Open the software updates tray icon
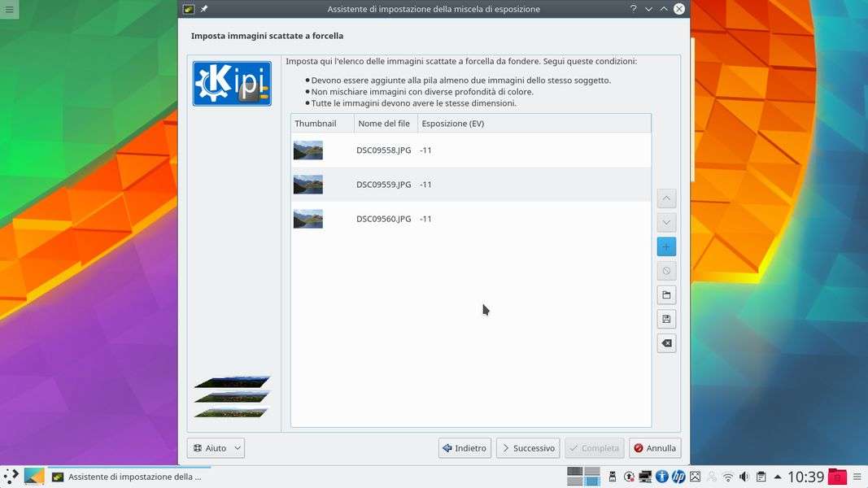This screenshot has width=868, height=488. coord(629,477)
